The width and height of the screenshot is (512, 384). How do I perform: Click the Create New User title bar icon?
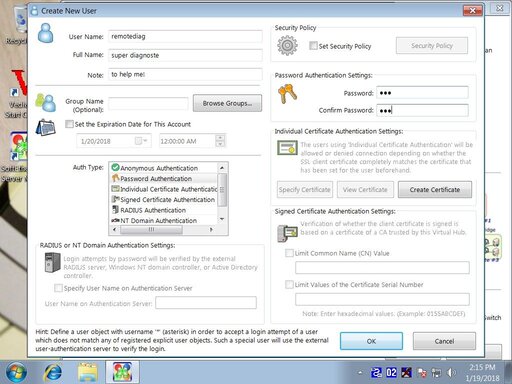point(34,11)
